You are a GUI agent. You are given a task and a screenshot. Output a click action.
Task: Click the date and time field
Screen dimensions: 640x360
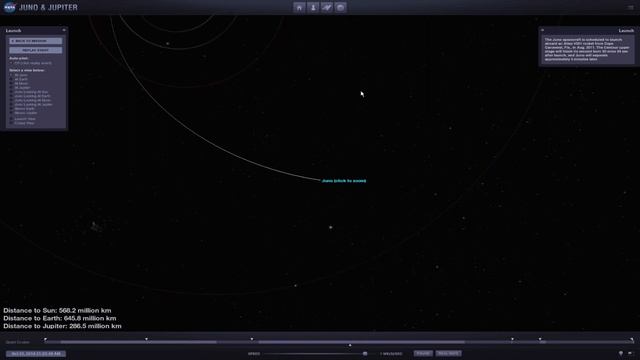(36, 354)
